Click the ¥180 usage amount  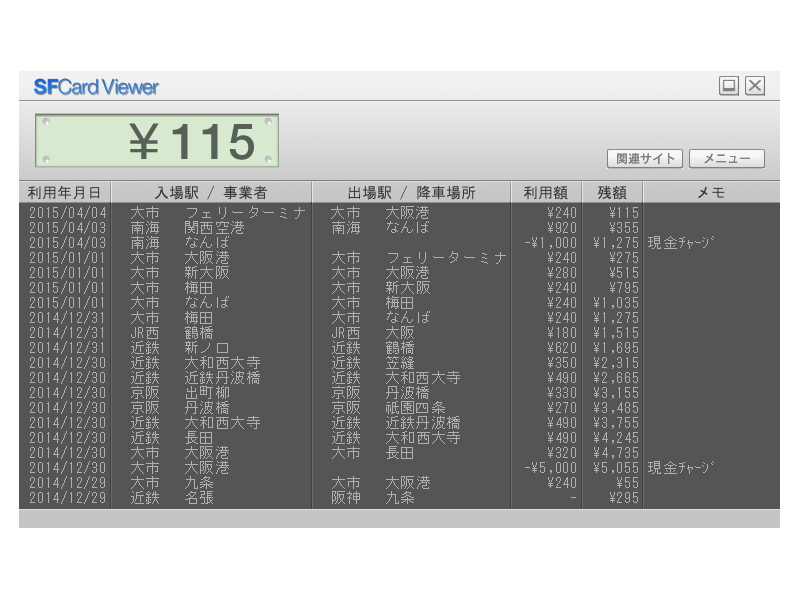point(562,333)
